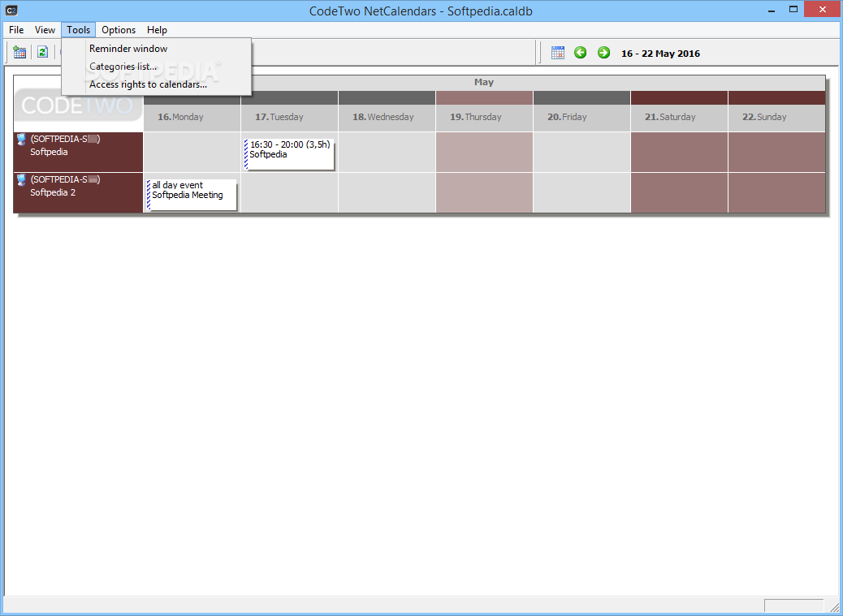The width and height of the screenshot is (843, 616).
Task: Open the date picker calendar icon
Action: [x=557, y=53]
